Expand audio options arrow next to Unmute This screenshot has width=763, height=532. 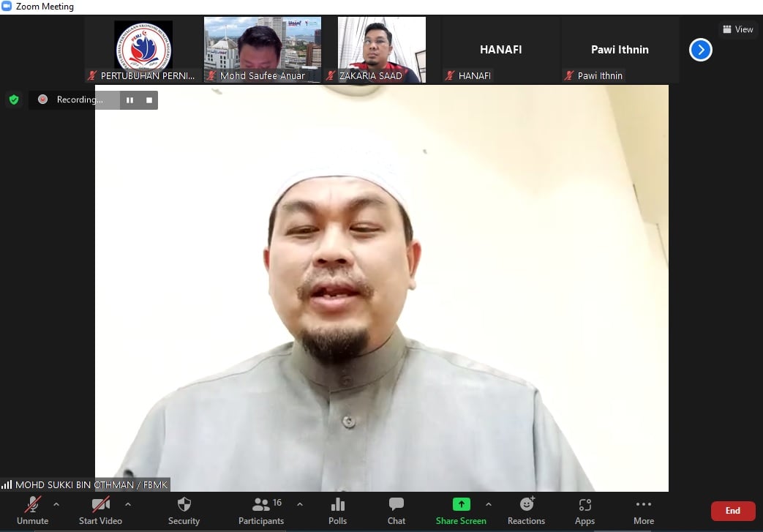point(56,504)
